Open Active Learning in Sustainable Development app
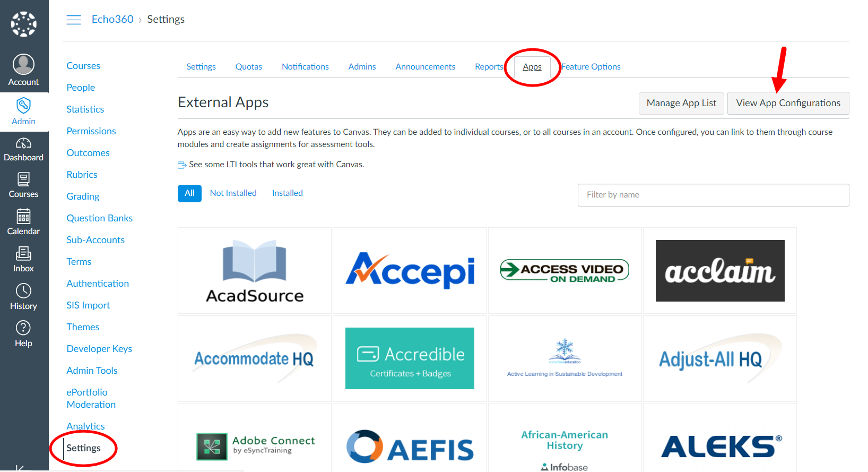This screenshot has height=472, width=868. (565, 359)
